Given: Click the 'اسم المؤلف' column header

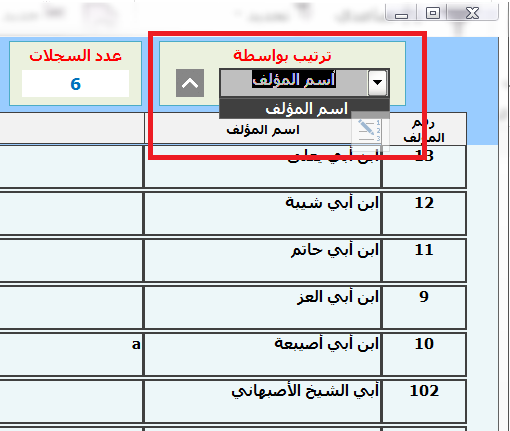Looking at the screenshot, I should [263, 129].
